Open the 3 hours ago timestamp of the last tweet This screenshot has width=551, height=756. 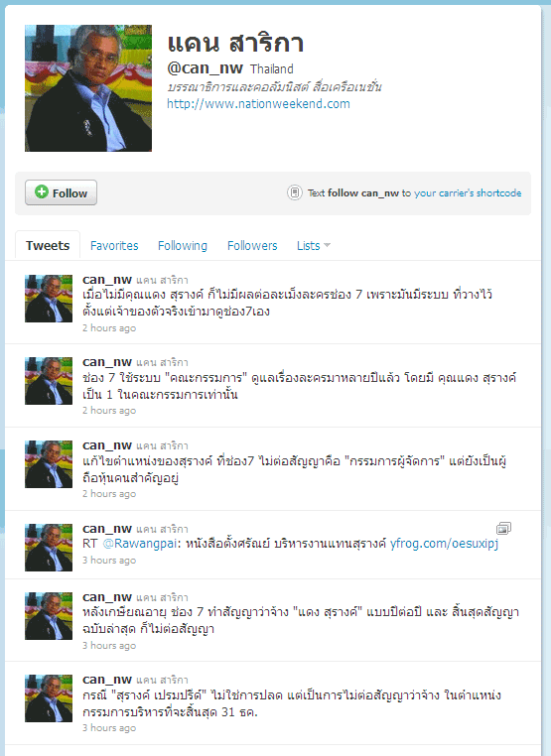109,727
